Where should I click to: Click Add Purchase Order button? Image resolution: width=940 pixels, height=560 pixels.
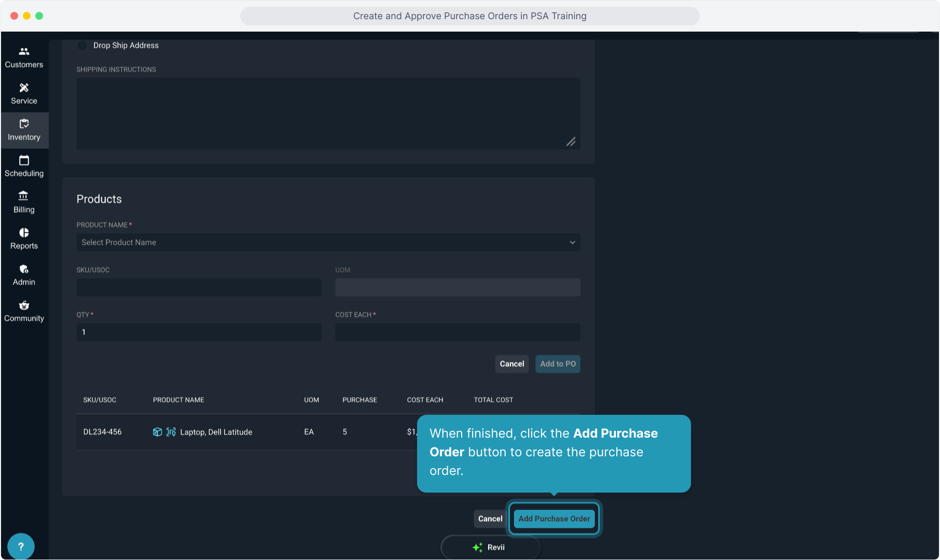click(554, 519)
